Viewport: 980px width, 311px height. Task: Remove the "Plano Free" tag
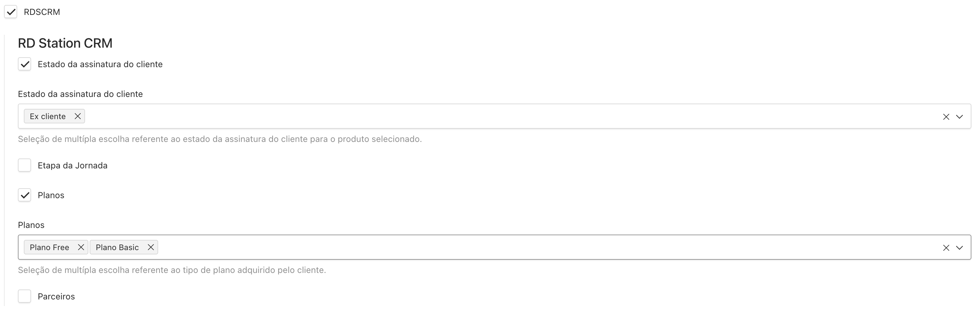click(x=81, y=247)
